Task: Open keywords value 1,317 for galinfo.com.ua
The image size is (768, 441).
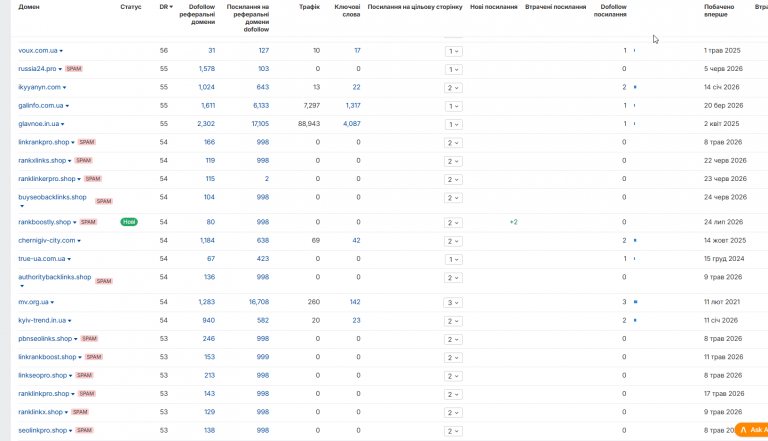Action: (x=353, y=105)
